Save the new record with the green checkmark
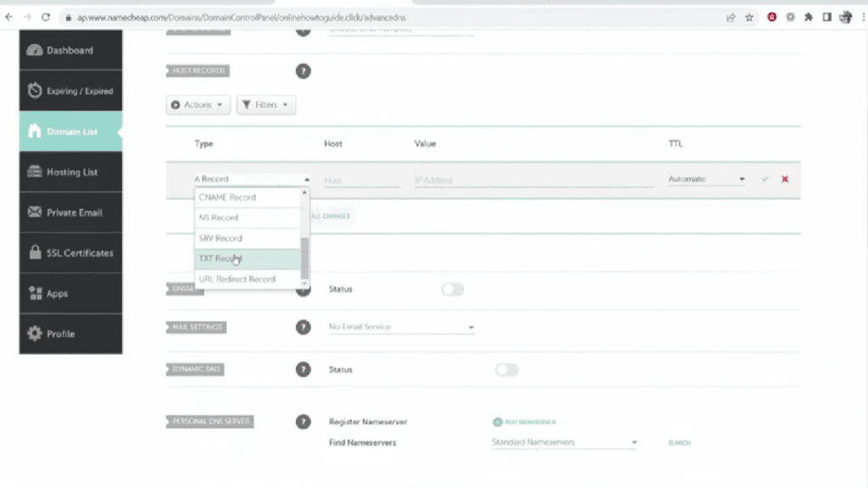 (x=765, y=180)
